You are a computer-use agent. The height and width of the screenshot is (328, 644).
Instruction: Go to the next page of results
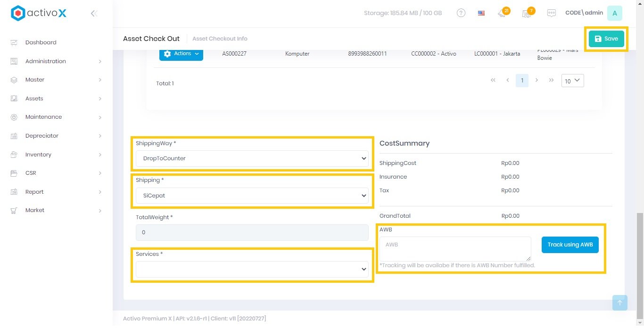(537, 81)
